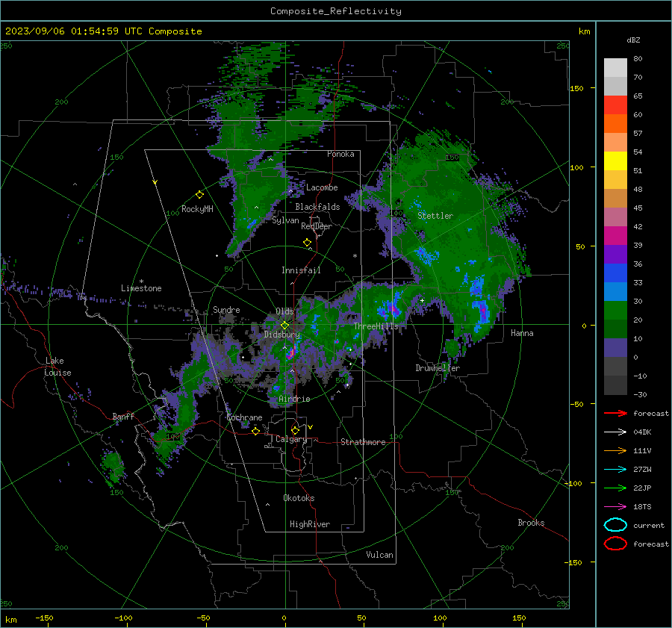The width and height of the screenshot is (672, 628).
Task: Click the cyan 27ZW arrow icon
Action: (615, 469)
